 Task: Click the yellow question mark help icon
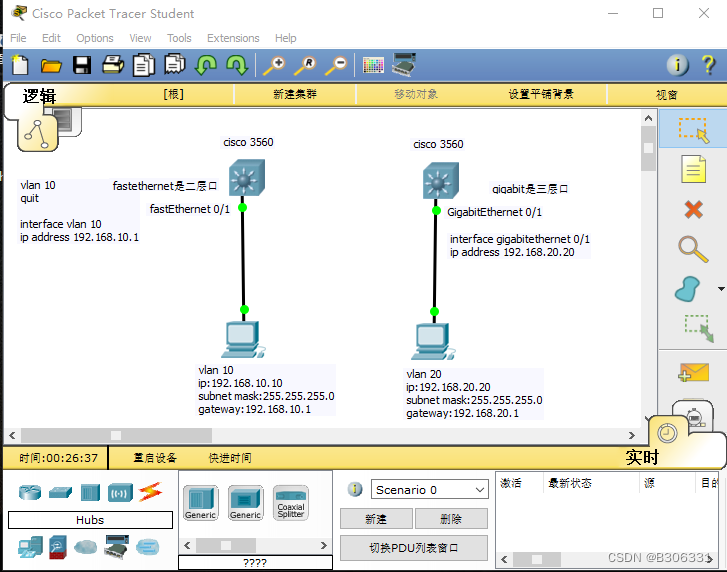pyautogui.click(x=708, y=65)
